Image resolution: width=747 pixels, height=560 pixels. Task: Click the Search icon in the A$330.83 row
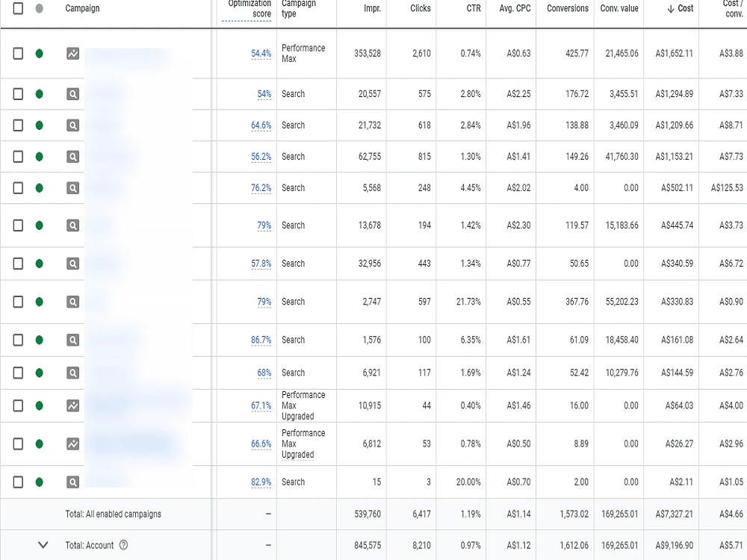[x=73, y=302]
